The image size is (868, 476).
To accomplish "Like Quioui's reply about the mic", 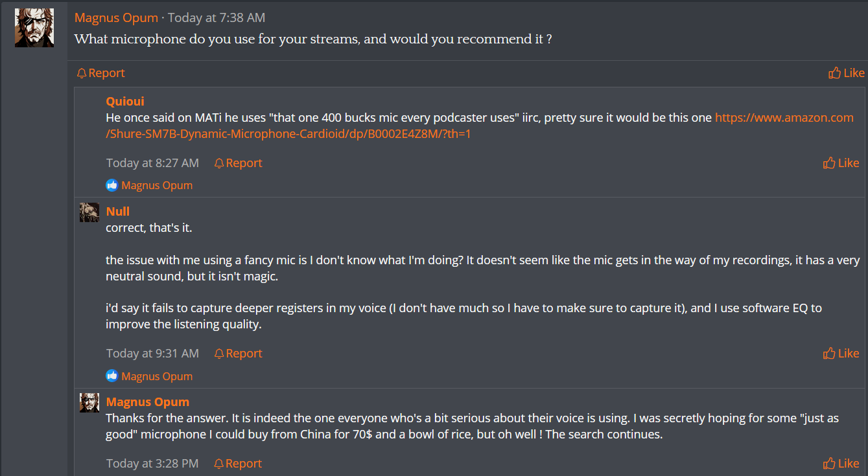I will click(x=841, y=163).
